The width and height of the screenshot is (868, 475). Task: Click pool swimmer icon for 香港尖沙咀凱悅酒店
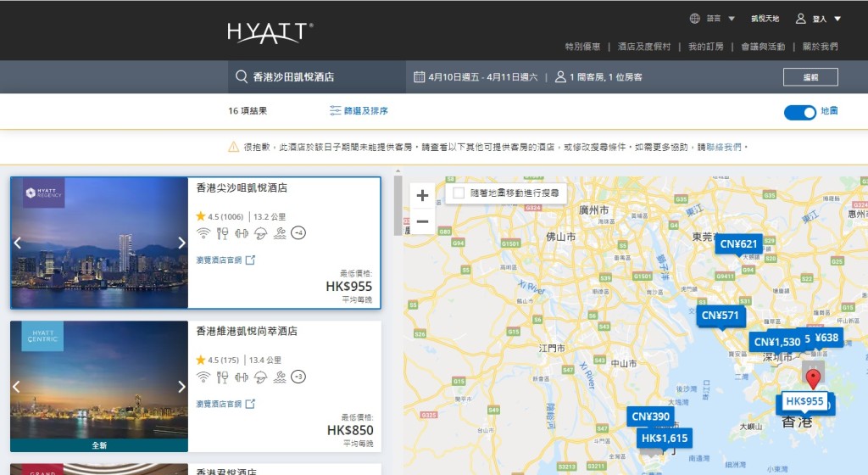pyautogui.click(x=280, y=233)
